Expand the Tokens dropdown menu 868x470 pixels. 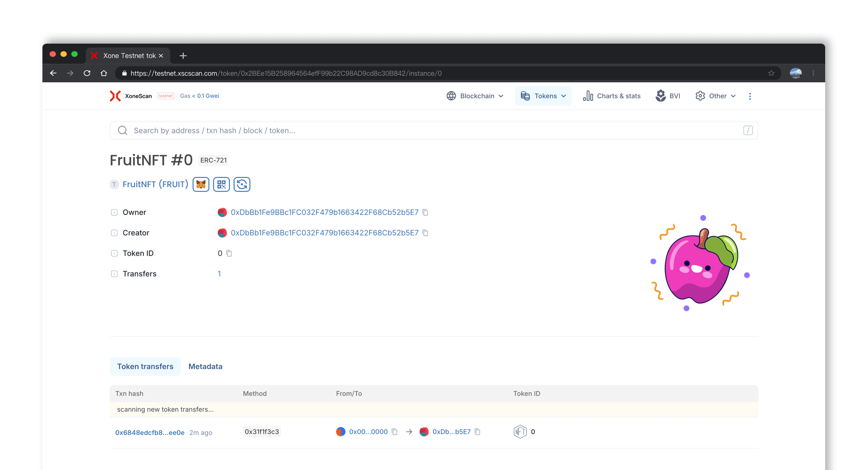tap(544, 96)
